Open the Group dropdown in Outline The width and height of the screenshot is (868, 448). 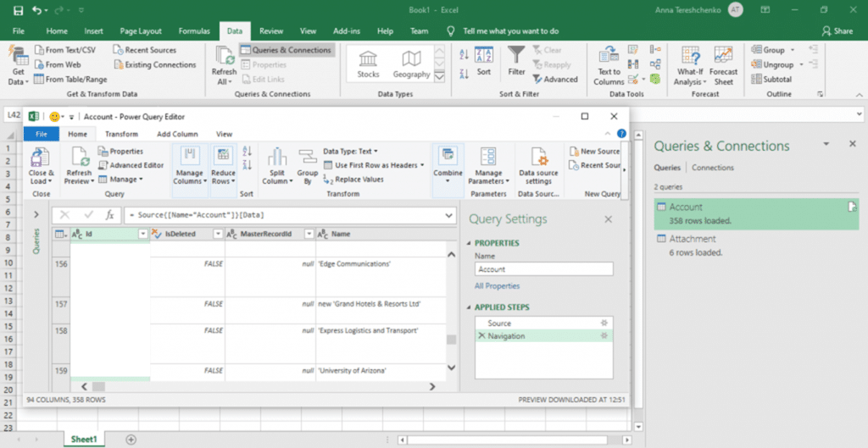[x=773, y=50]
